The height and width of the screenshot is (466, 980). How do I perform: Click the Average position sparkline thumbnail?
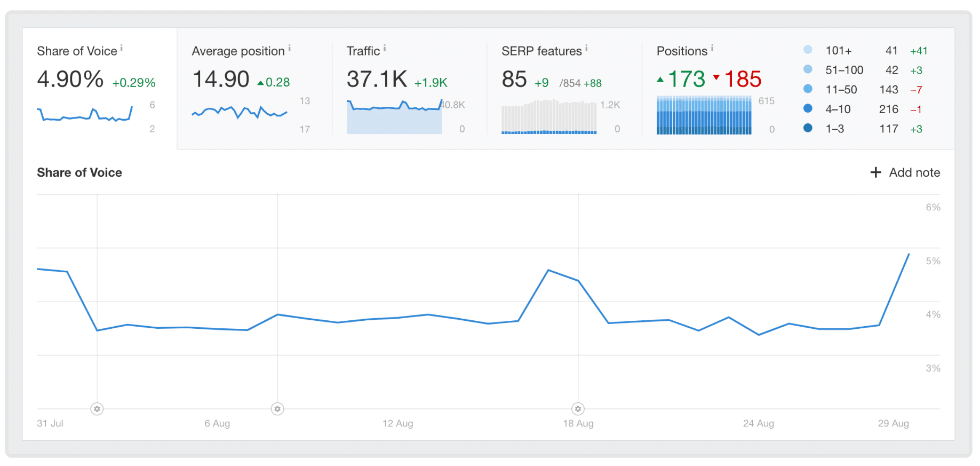(240, 112)
